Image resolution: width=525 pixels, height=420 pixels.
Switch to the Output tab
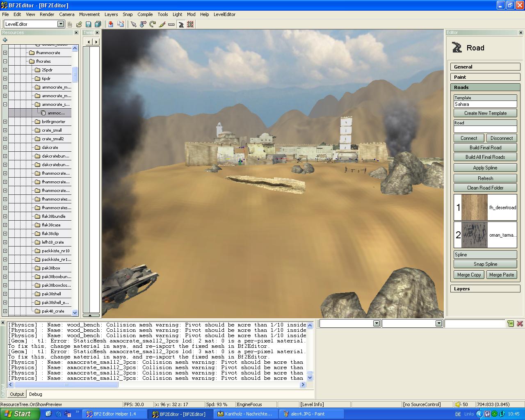(17, 394)
